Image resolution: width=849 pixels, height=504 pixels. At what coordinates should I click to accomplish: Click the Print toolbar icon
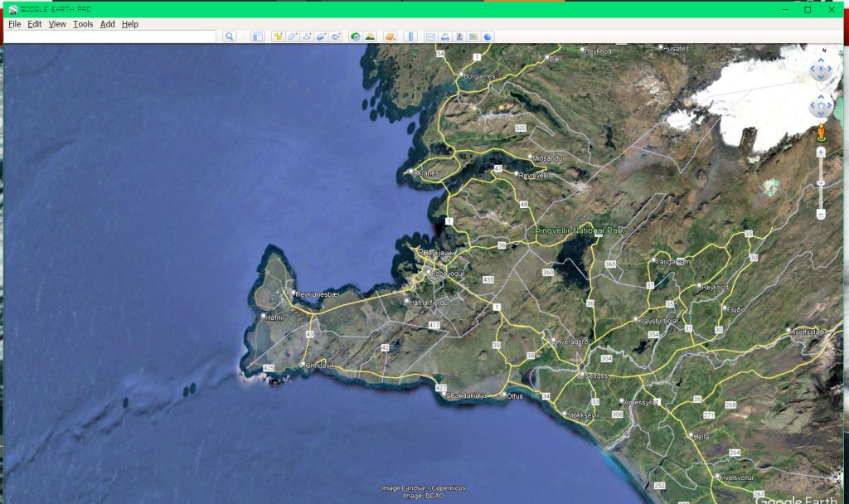click(x=445, y=36)
